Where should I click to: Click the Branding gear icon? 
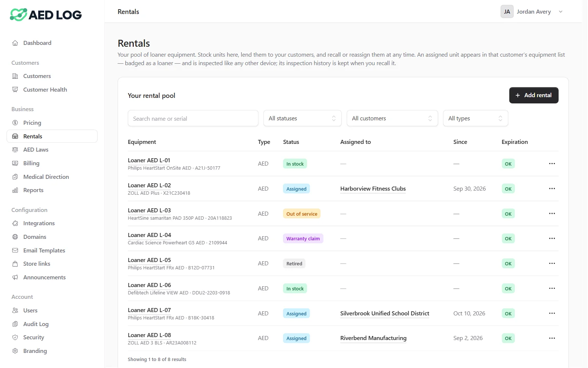click(15, 351)
